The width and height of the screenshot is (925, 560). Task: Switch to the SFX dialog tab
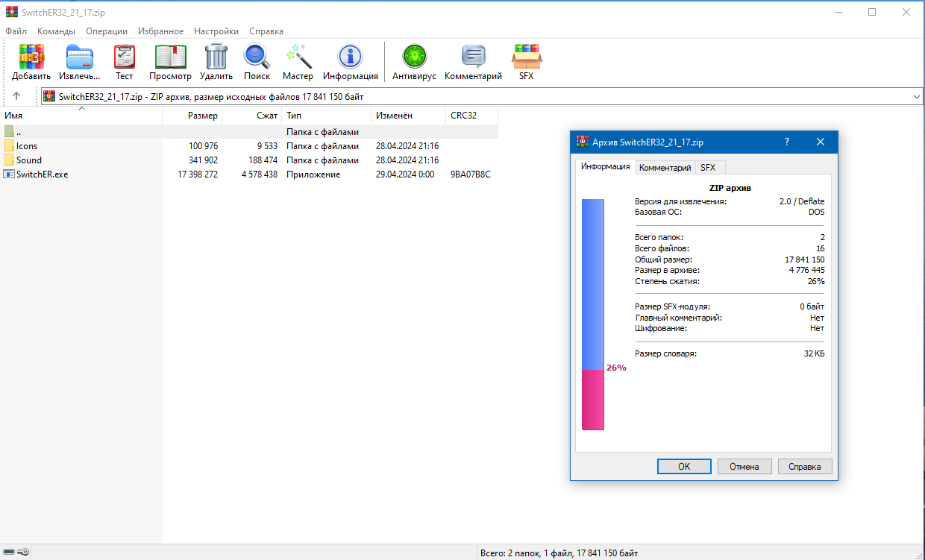[x=708, y=168]
